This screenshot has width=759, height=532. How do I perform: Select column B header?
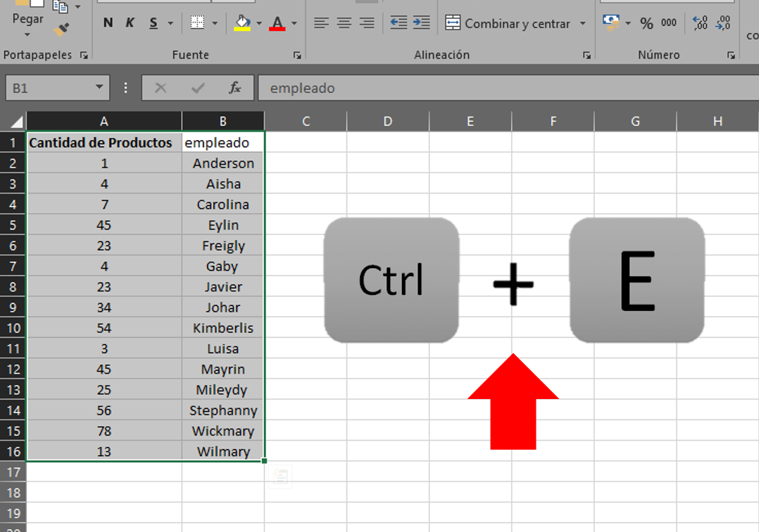[x=222, y=121]
